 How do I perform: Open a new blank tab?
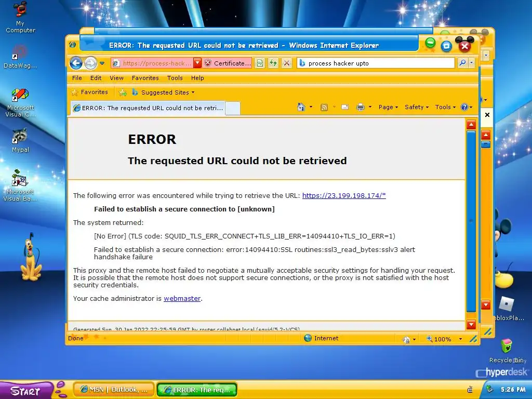click(233, 109)
